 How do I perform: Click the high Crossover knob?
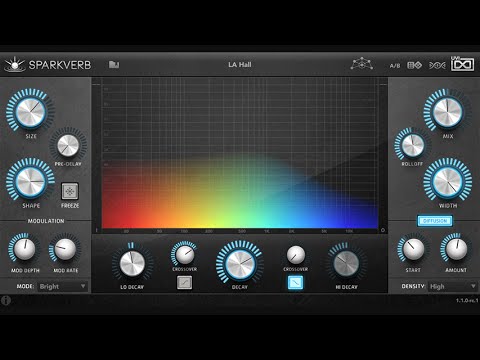296,255
